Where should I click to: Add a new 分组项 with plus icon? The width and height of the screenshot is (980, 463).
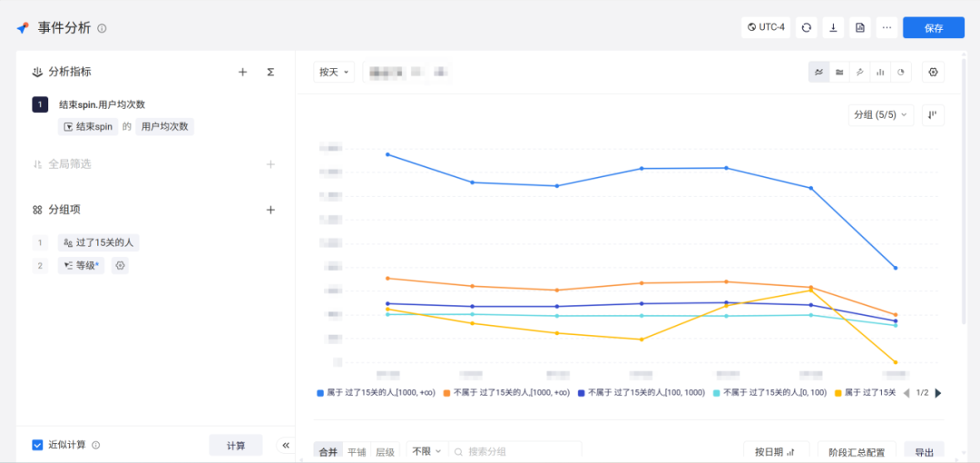pos(270,210)
